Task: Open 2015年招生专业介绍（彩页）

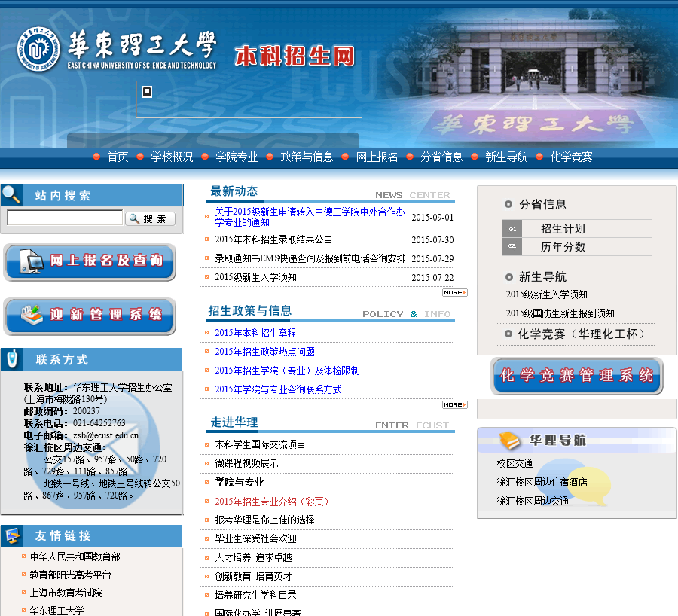Action: pyautogui.click(x=273, y=502)
